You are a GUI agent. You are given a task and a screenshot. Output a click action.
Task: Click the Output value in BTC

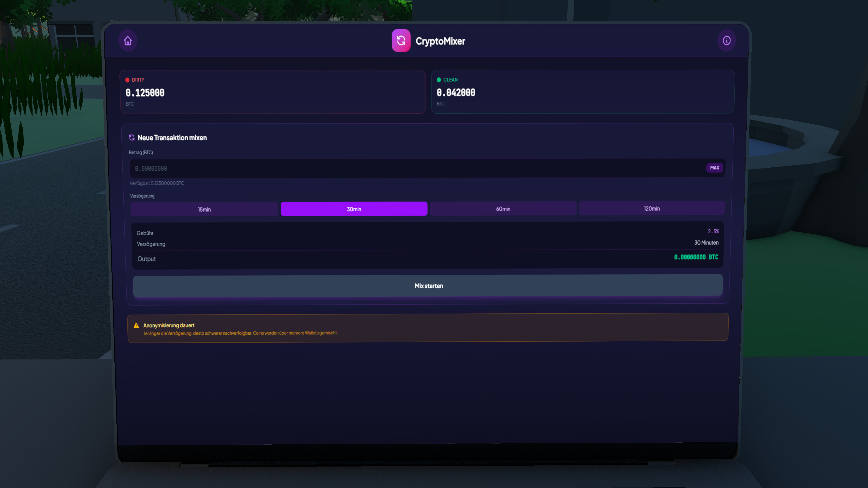pyautogui.click(x=695, y=257)
